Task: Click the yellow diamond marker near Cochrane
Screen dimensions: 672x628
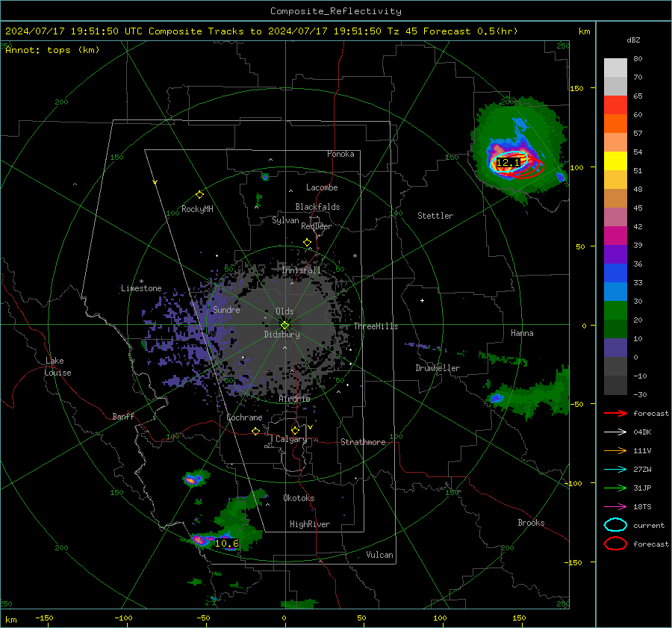Action: pyautogui.click(x=255, y=431)
